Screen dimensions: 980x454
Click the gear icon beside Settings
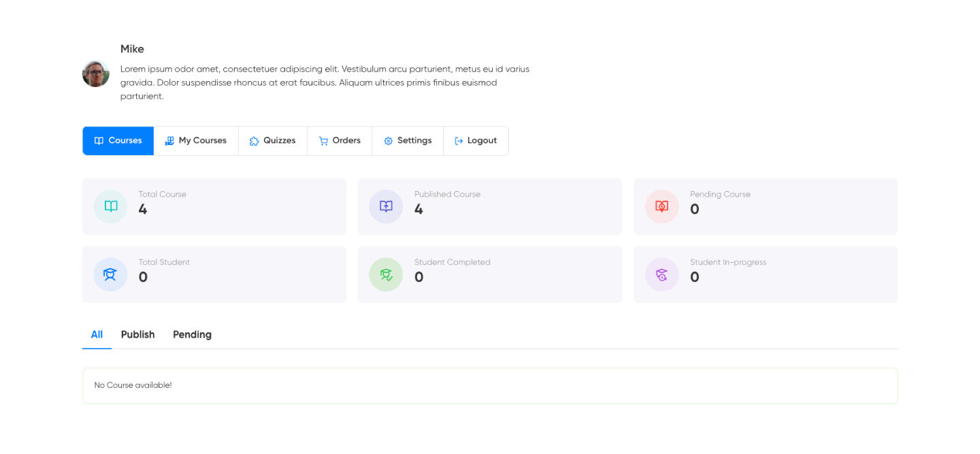(x=388, y=141)
